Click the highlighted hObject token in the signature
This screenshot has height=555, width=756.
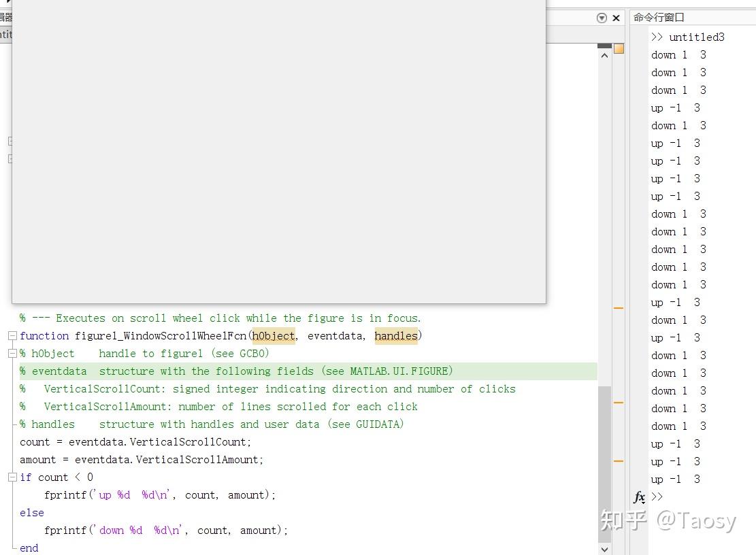click(x=273, y=335)
